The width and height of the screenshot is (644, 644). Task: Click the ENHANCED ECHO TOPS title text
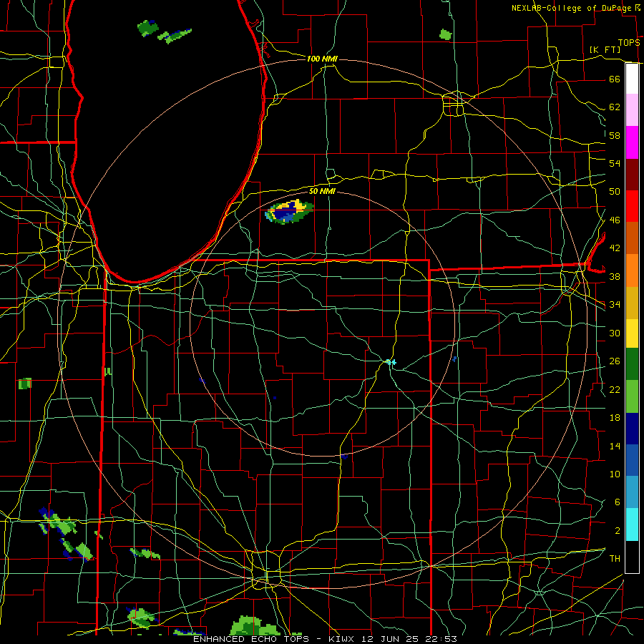(251, 639)
